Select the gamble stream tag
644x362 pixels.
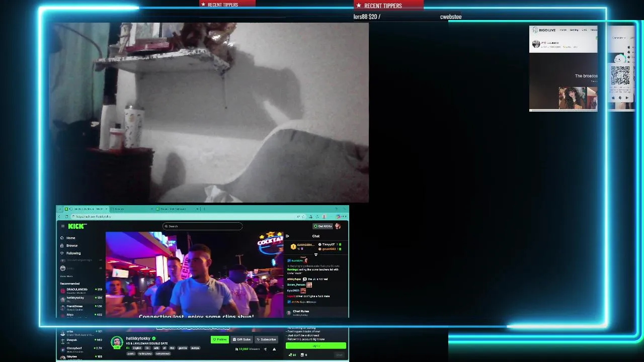183,348
